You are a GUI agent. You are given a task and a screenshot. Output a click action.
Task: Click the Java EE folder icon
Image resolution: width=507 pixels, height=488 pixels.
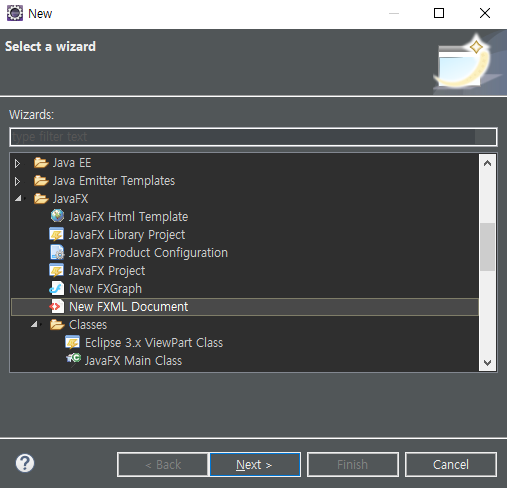[41, 163]
